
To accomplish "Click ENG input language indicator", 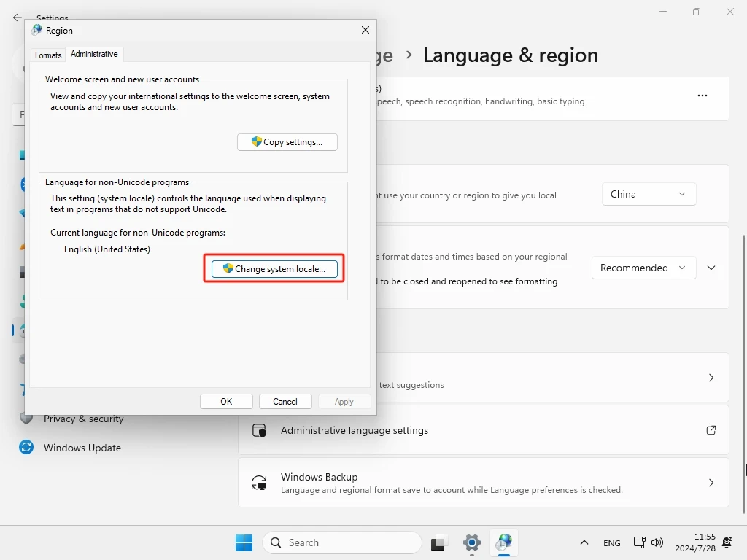I will coord(612,542).
